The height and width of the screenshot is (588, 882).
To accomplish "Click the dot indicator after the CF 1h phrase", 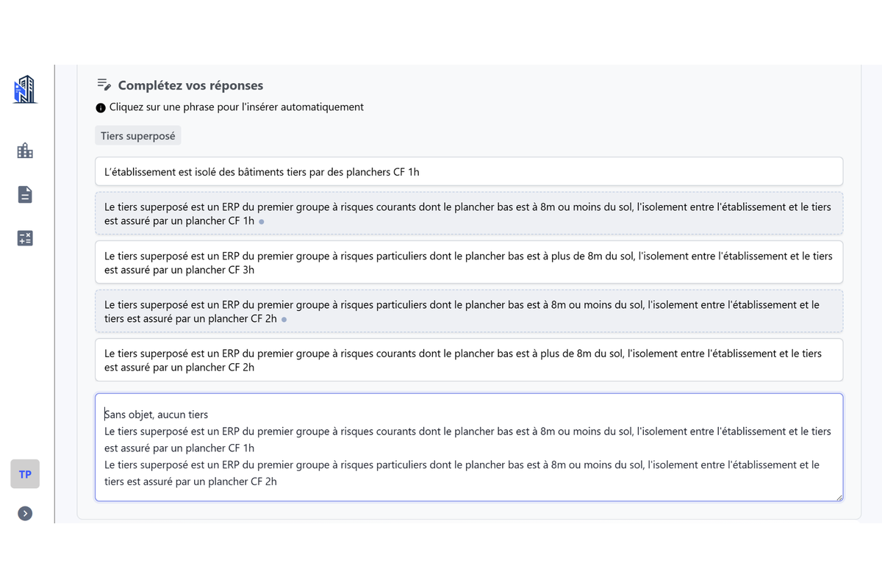I will click(x=262, y=221).
